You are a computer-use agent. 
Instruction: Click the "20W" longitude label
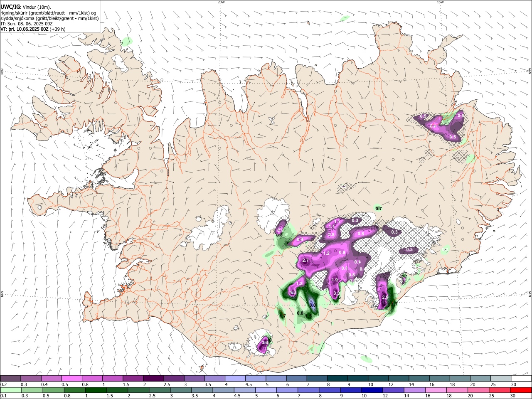pos(221,2)
